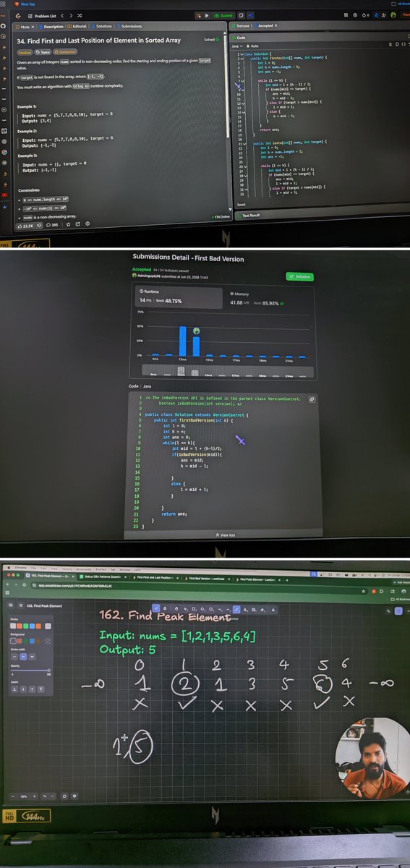Viewport: 410px width, 868px height.
Task: Choose the green stroke color swatch
Action: (25, 626)
